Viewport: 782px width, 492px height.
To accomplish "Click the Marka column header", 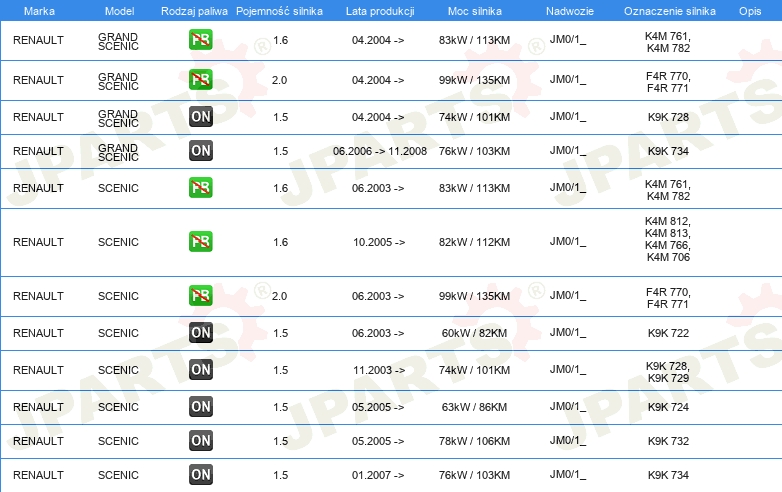I will pyautogui.click(x=39, y=11).
